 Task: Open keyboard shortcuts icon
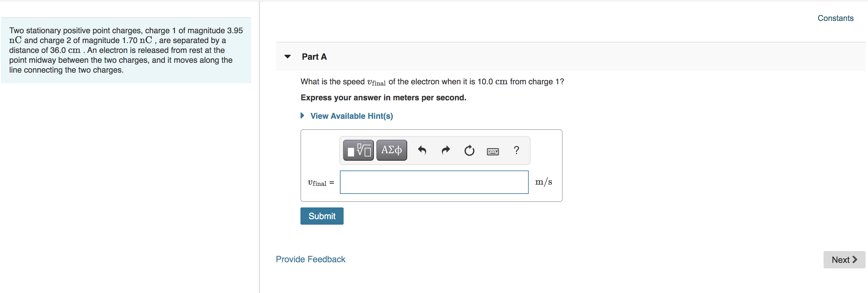point(493,151)
